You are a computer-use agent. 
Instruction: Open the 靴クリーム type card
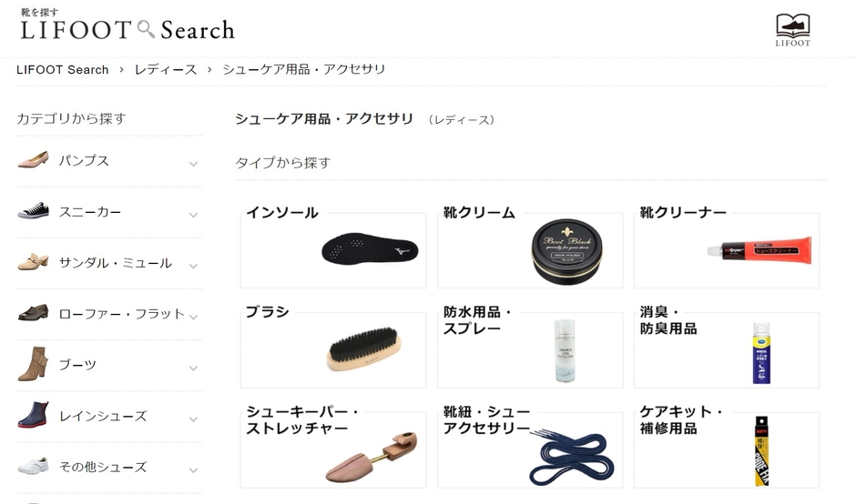click(x=530, y=247)
